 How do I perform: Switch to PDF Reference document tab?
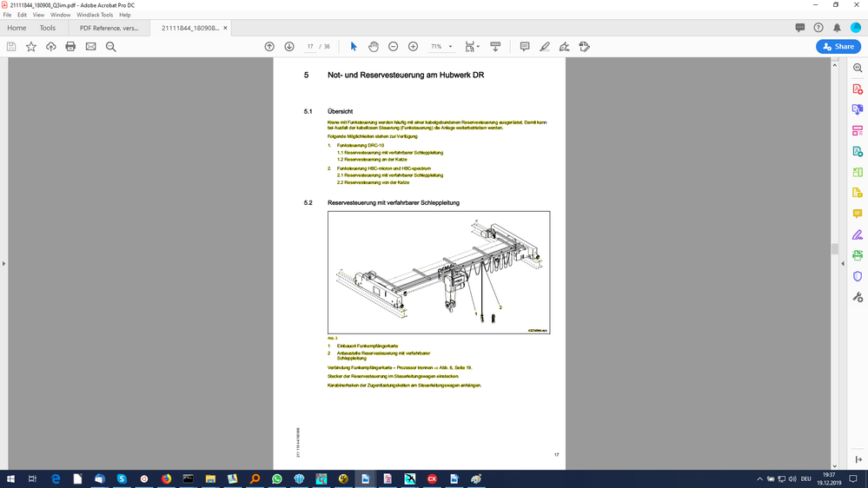[x=109, y=28]
